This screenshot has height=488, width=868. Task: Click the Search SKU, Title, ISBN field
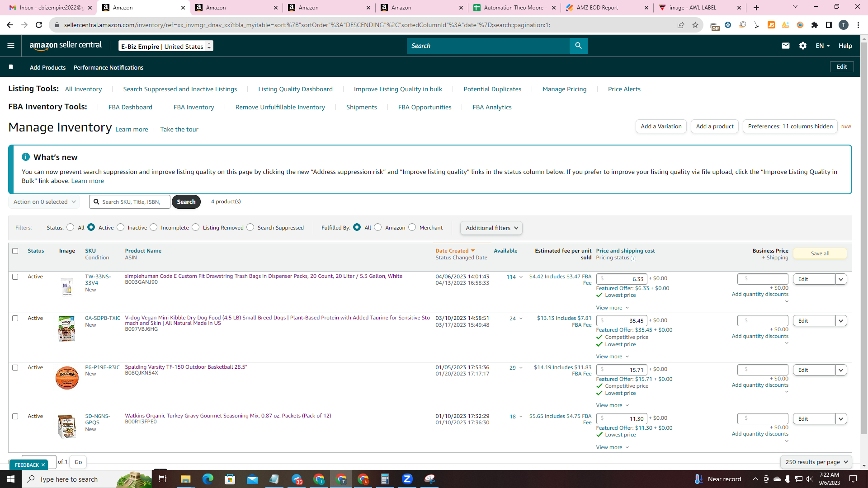tap(130, 202)
